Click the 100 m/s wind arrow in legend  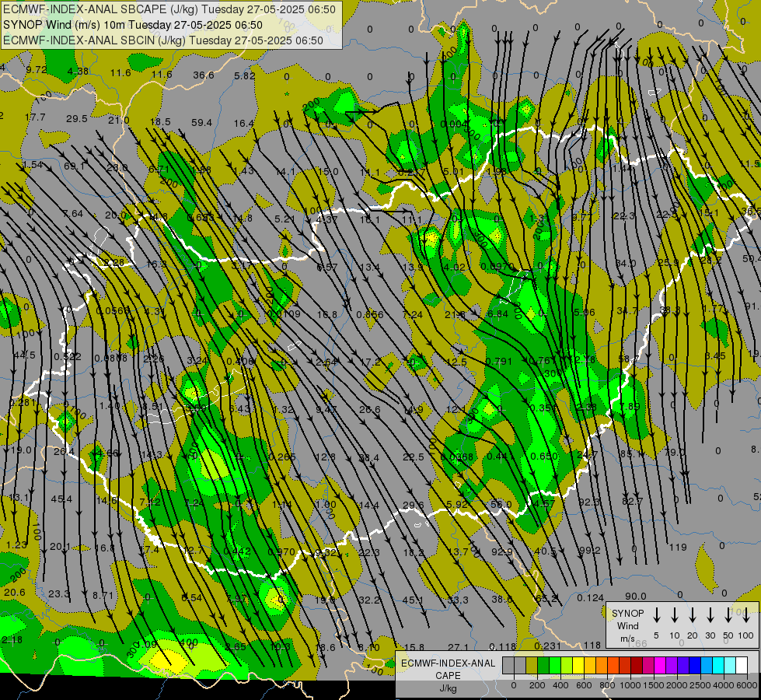tap(746, 615)
